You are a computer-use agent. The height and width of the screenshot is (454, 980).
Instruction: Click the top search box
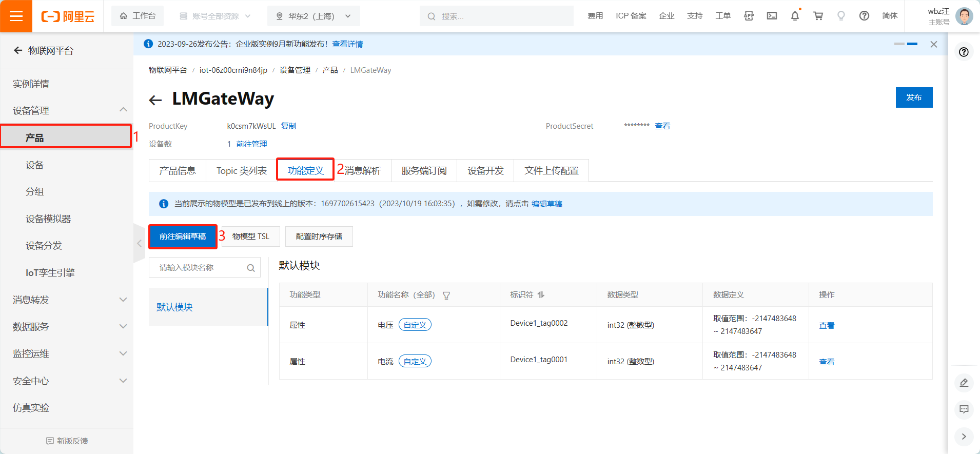497,16
